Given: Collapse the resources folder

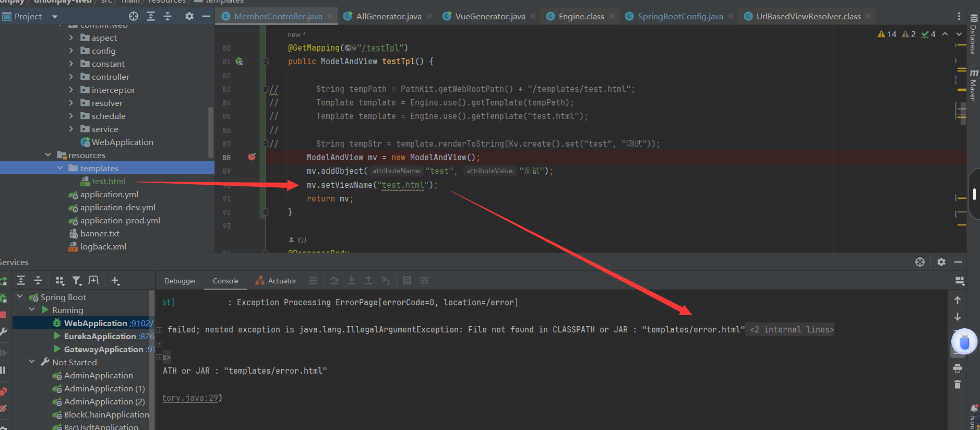Looking at the screenshot, I should pyautogui.click(x=48, y=155).
